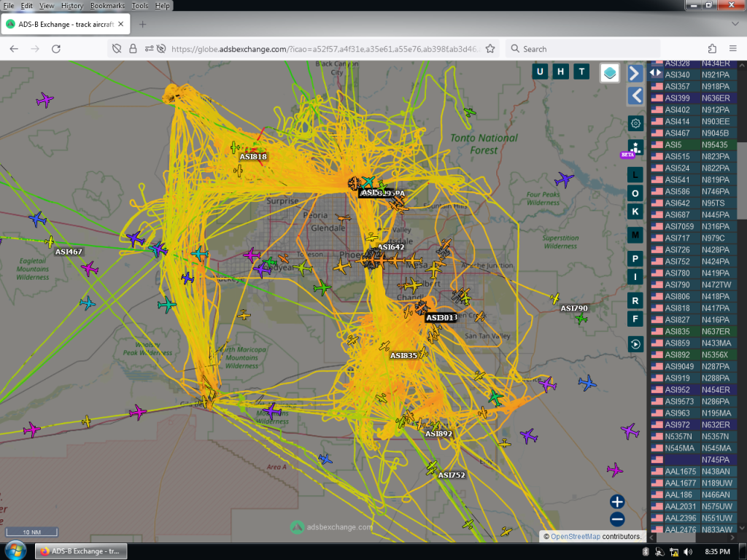
Task: Close the ADS-B Exchange tab
Action: click(120, 24)
